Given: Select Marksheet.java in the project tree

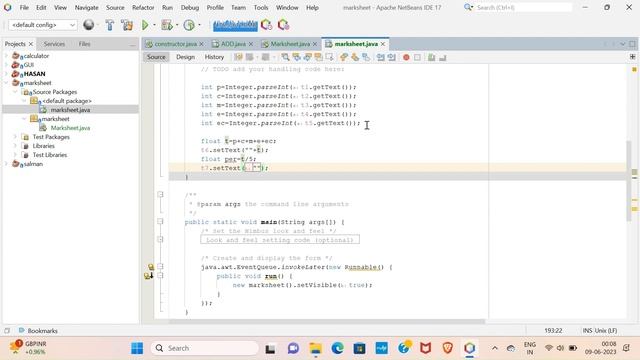Looking at the screenshot, I should pyautogui.click(x=70, y=128).
